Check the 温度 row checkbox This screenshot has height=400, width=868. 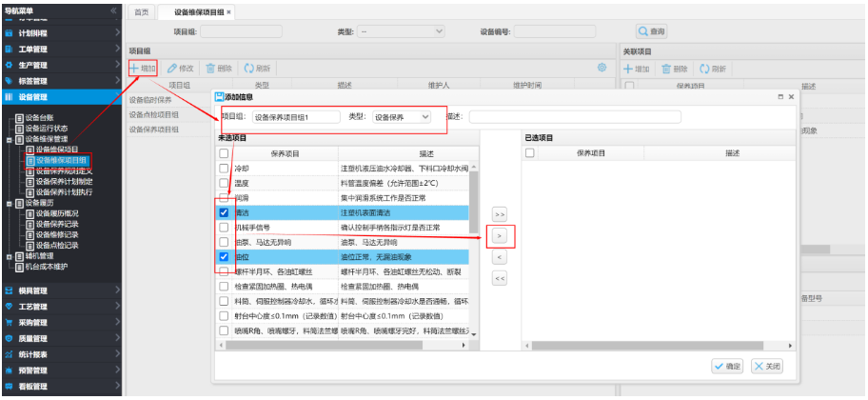pos(223,183)
